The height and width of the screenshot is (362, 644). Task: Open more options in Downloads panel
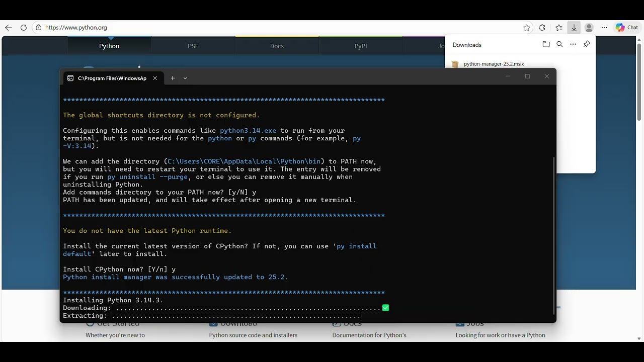coord(573,44)
